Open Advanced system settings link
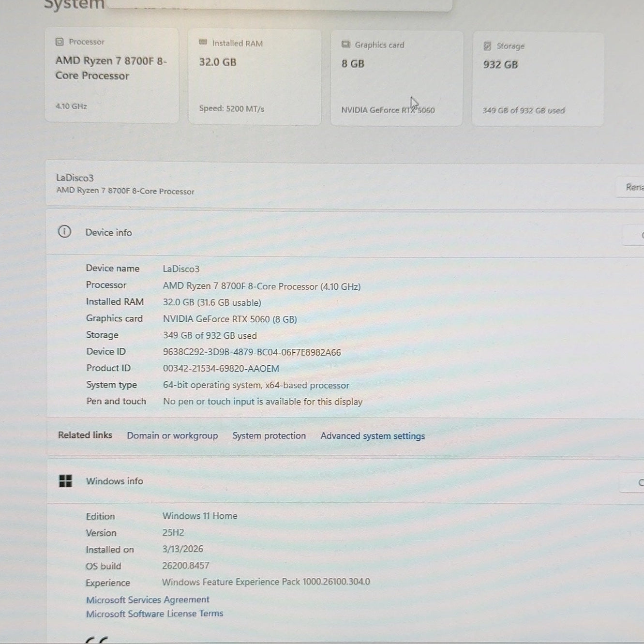This screenshot has height=644, width=644. click(x=373, y=436)
